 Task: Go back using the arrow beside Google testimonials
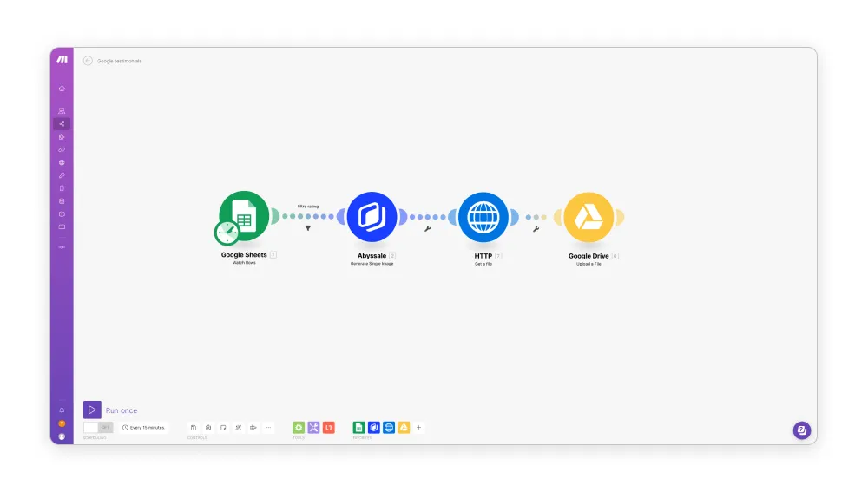[x=88, y=61]
